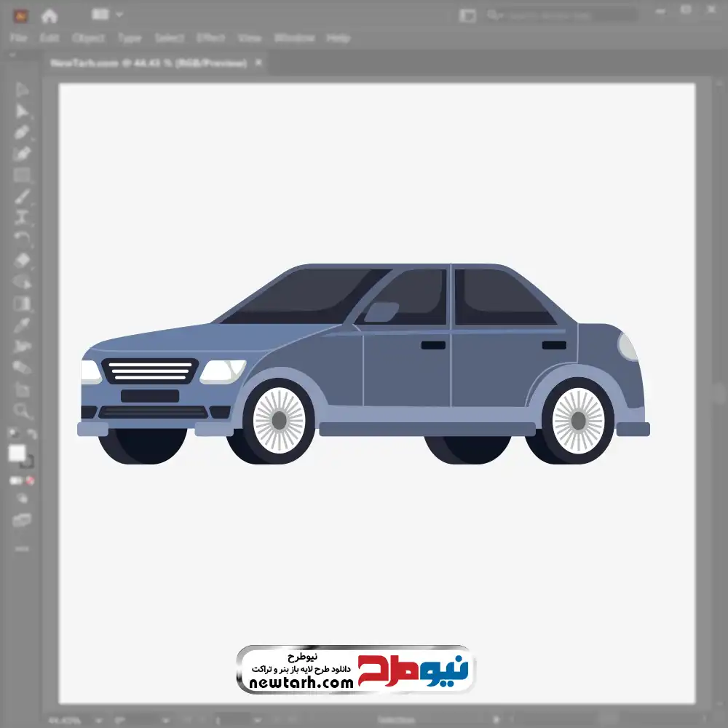Open the Object menu

pos(87,38)
